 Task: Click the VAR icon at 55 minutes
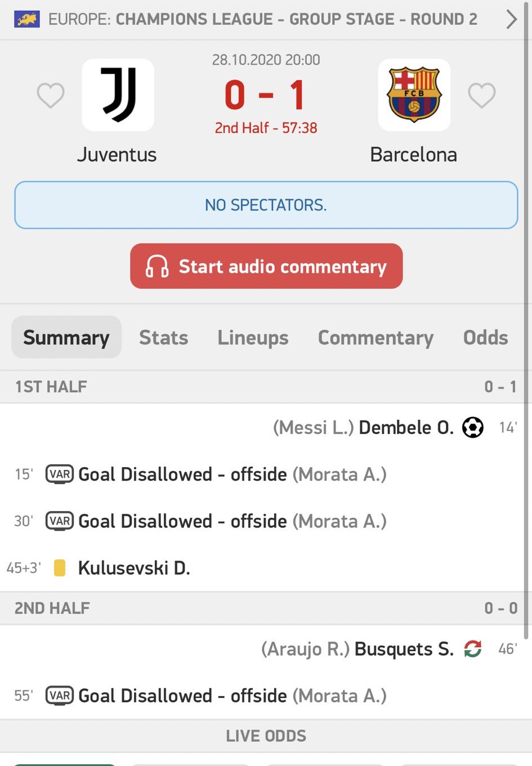point(59,696)
